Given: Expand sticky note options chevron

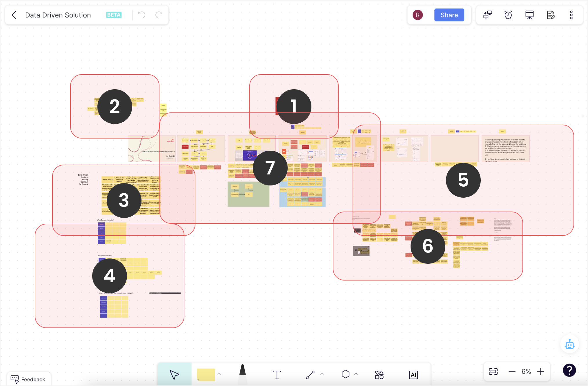Looking at the screenshot, I should point(219,374).
